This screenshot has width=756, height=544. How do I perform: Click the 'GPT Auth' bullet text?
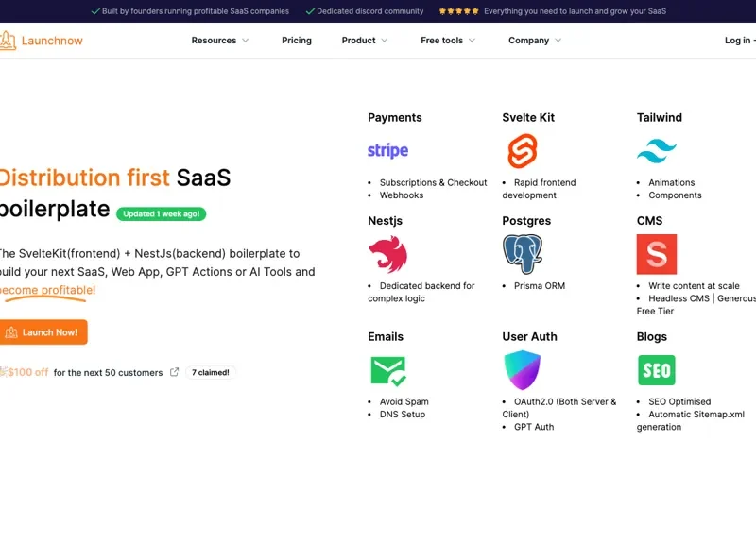pos(534,427)
